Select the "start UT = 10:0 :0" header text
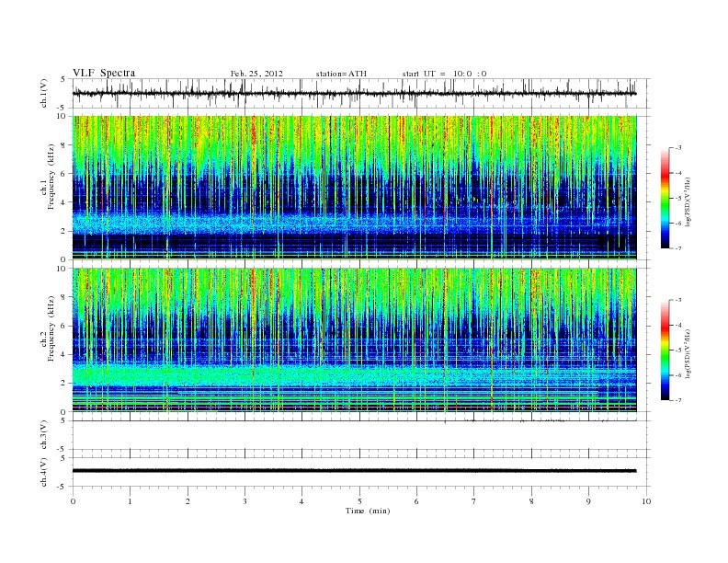 (x=444, y=74)
